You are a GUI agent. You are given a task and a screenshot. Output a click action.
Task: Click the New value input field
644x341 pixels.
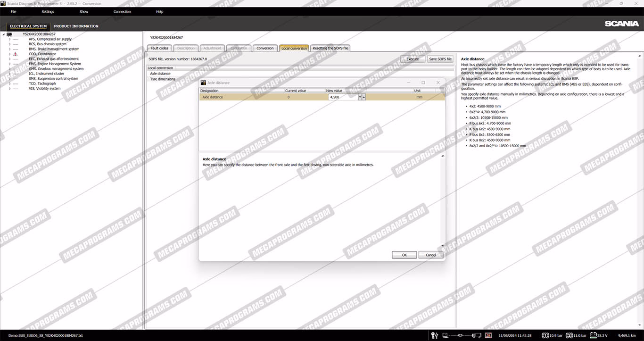[343, 97]
